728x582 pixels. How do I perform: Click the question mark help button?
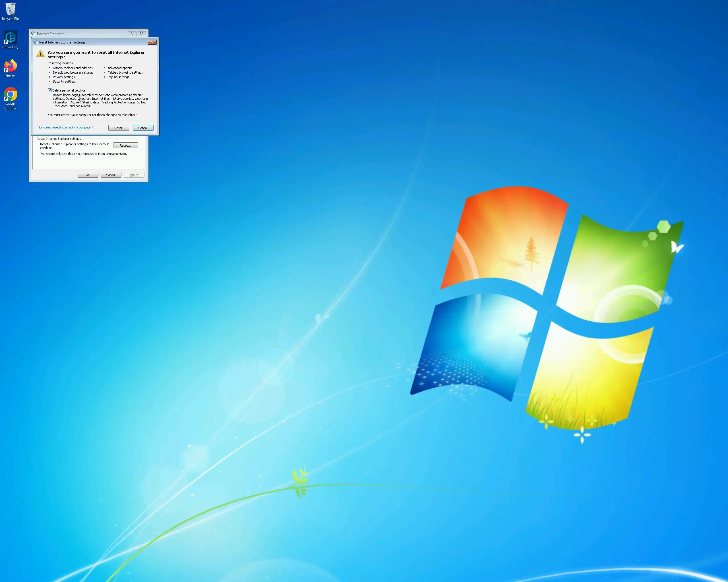pyautogui.click(x=132, y=34)
